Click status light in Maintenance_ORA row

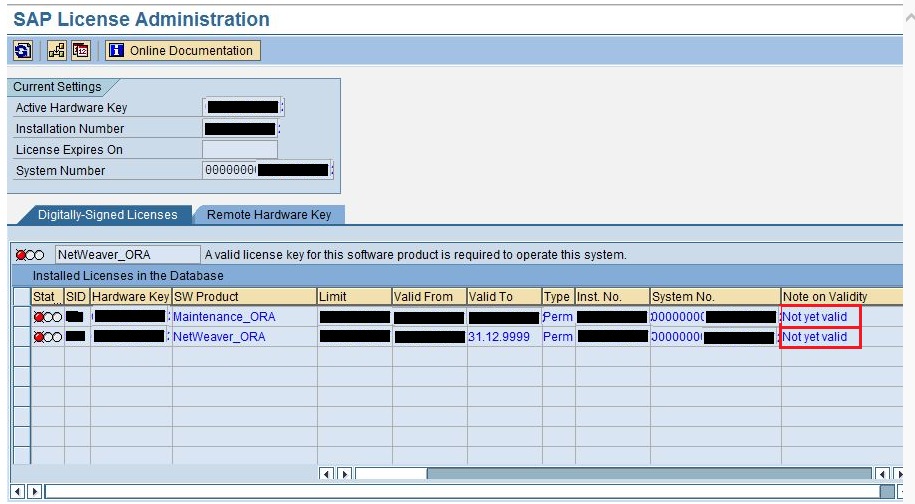click(x=47, y=317)
